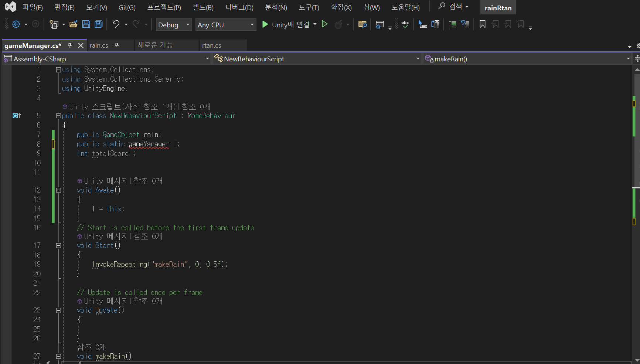Click the Unity에 연결 attach button

286,25
